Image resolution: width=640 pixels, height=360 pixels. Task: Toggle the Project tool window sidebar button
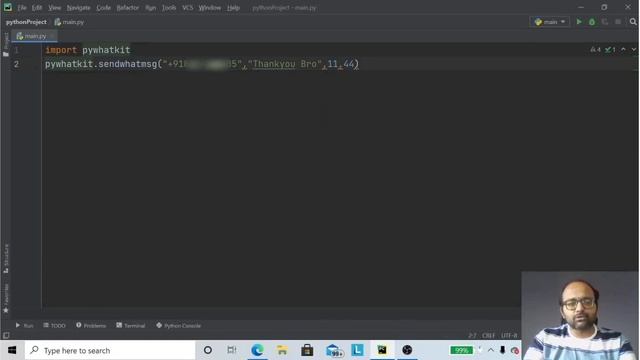6,44
